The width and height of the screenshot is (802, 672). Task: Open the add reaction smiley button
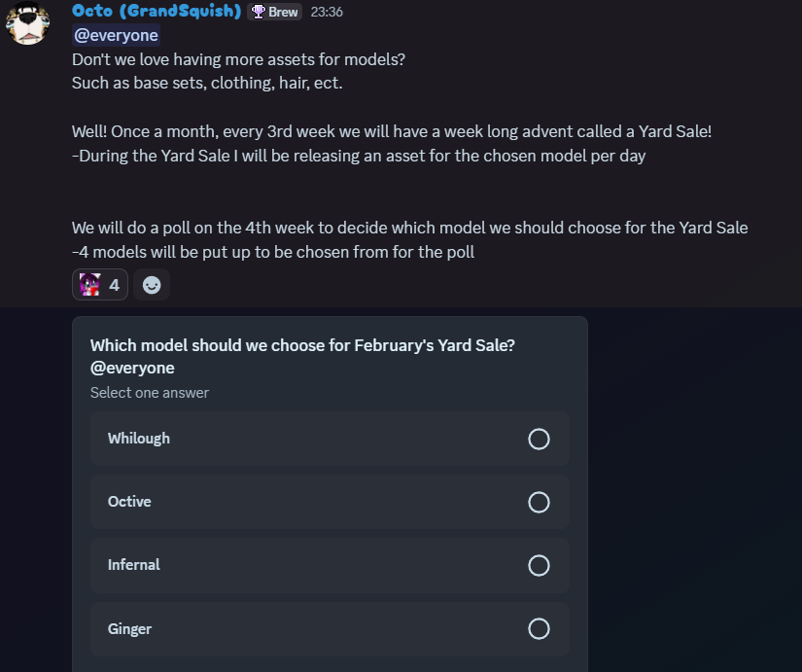[152, 285]
